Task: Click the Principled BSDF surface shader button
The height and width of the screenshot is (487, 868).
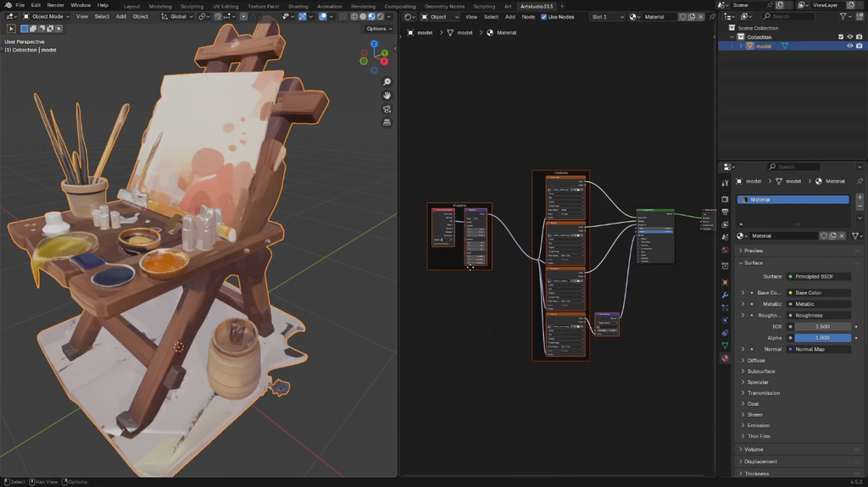Action: [819, 277]
